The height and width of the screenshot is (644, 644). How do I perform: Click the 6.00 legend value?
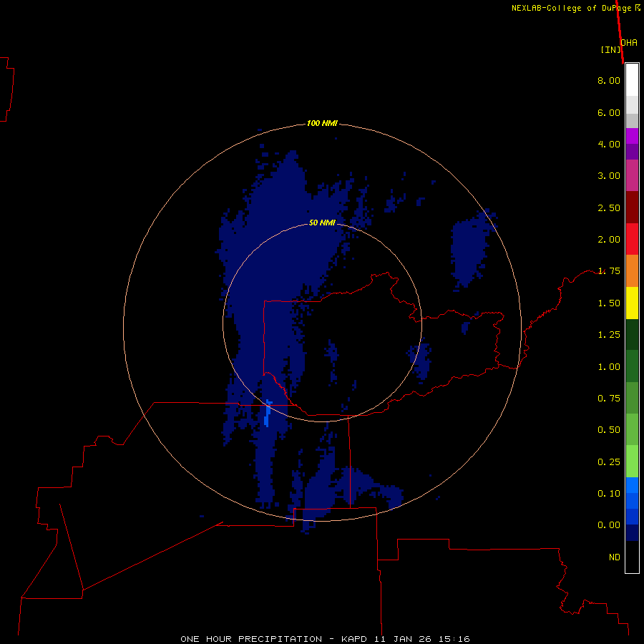[609, 112]
